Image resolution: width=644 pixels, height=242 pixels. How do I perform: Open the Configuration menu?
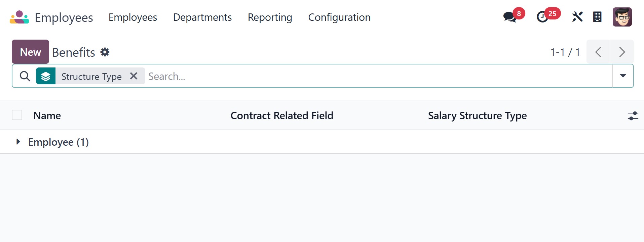pyautogui.click(x=339, y=17)
